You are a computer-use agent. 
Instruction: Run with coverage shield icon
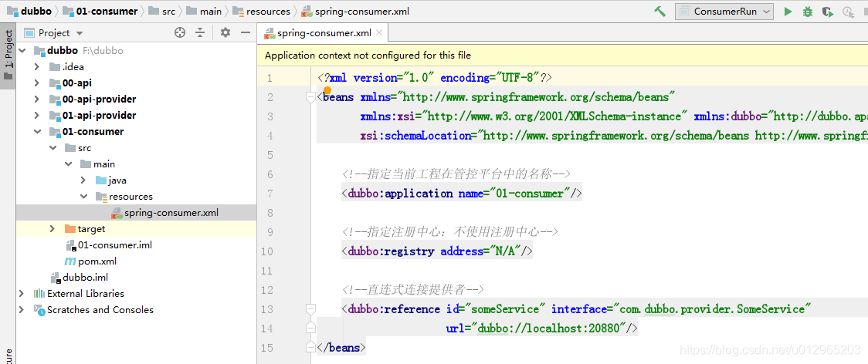point(827,11)
